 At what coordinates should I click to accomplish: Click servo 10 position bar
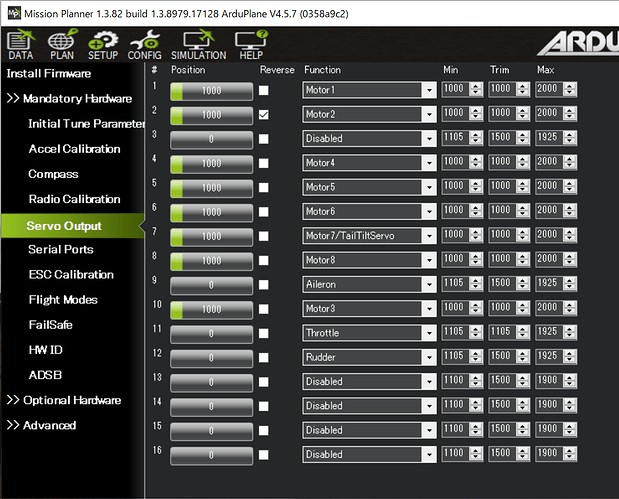(x=212, y=310)
